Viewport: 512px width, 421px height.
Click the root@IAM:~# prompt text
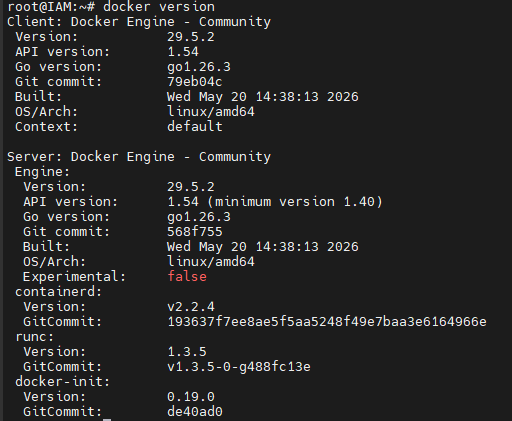pyautogui.click(x=51, y=7)
